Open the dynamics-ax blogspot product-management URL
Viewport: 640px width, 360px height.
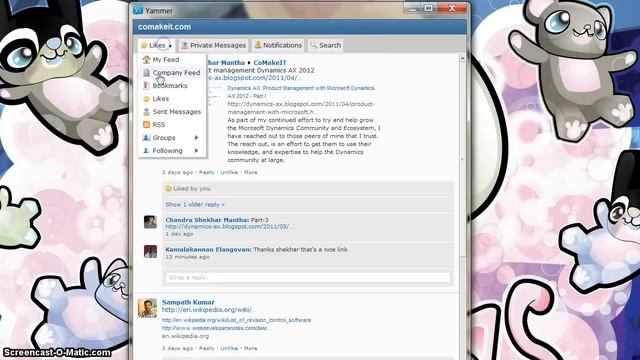tap(301, 108)
